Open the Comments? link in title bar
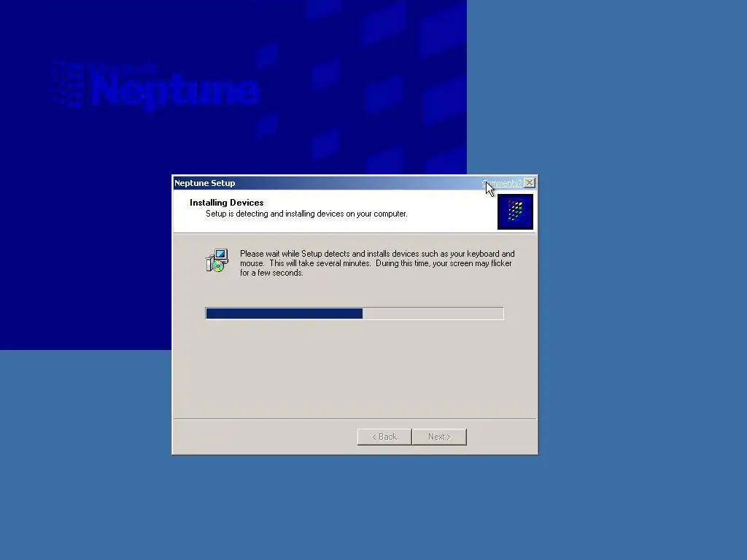The height and width of the screenshot is (560, 747). pyautogui.click(x=502, y=183)
